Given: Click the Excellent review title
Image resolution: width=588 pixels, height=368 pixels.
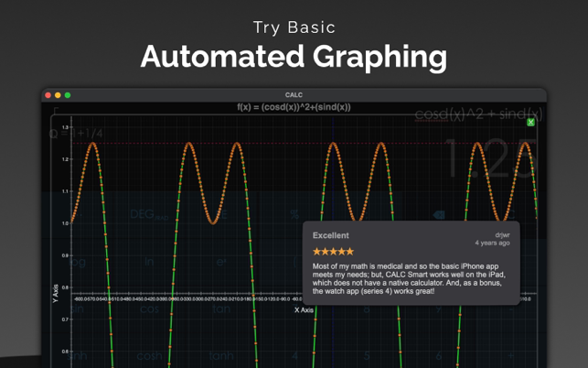Looking at the screenshot, I should pos(330,235).
